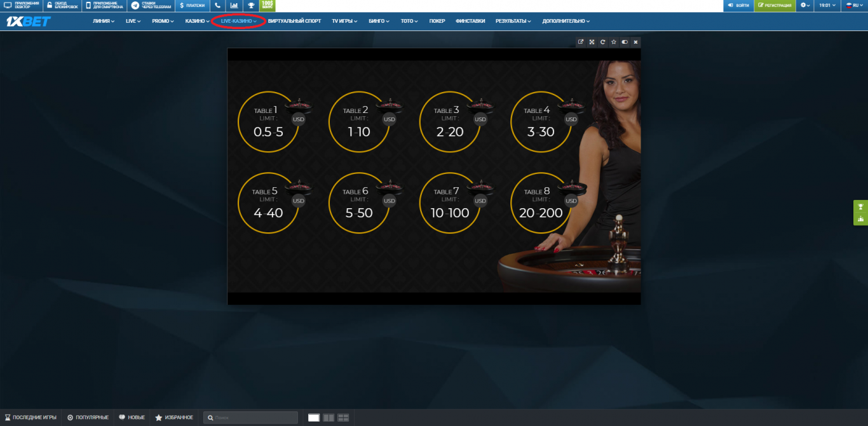
Task: Select the single-panel layout view at the bottom
Action: 314,417
